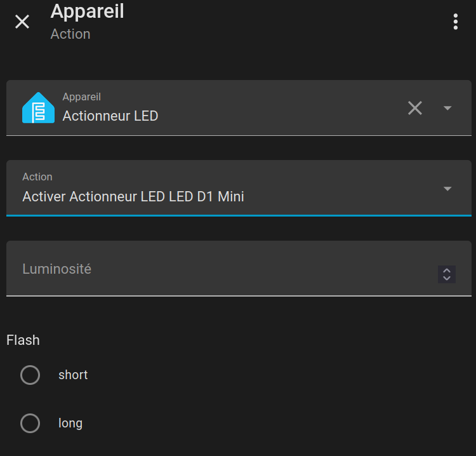Viewport: 476px width, 456px height.
Task: Clear the selected Actionneur LED device
Action: pos(414,108)
